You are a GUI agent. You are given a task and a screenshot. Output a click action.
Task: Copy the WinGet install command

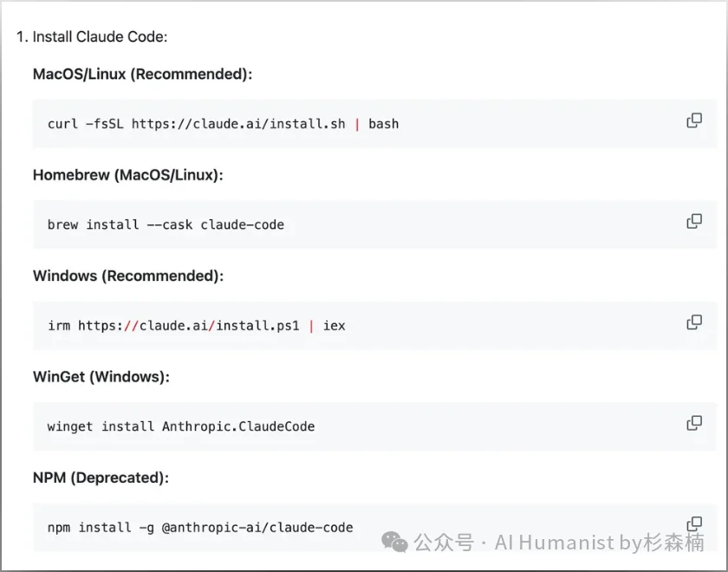click(694, 423)
